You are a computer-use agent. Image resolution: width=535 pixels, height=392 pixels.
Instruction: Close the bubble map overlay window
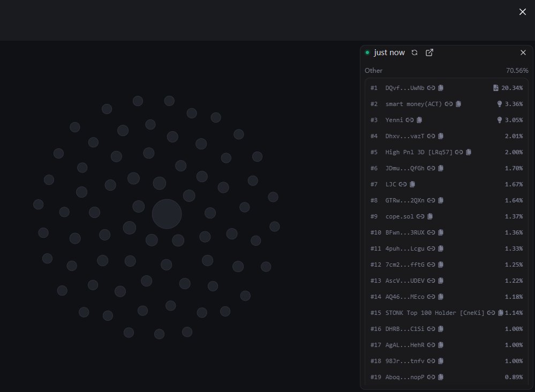(523, 12)
